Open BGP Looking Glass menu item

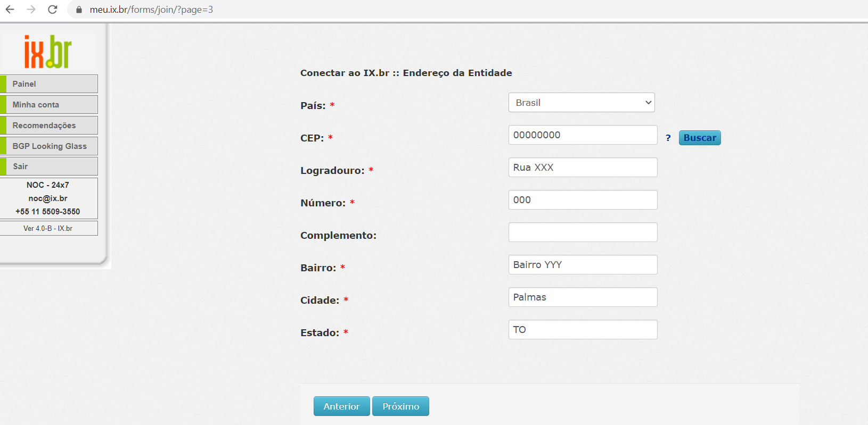pos(49,146)
